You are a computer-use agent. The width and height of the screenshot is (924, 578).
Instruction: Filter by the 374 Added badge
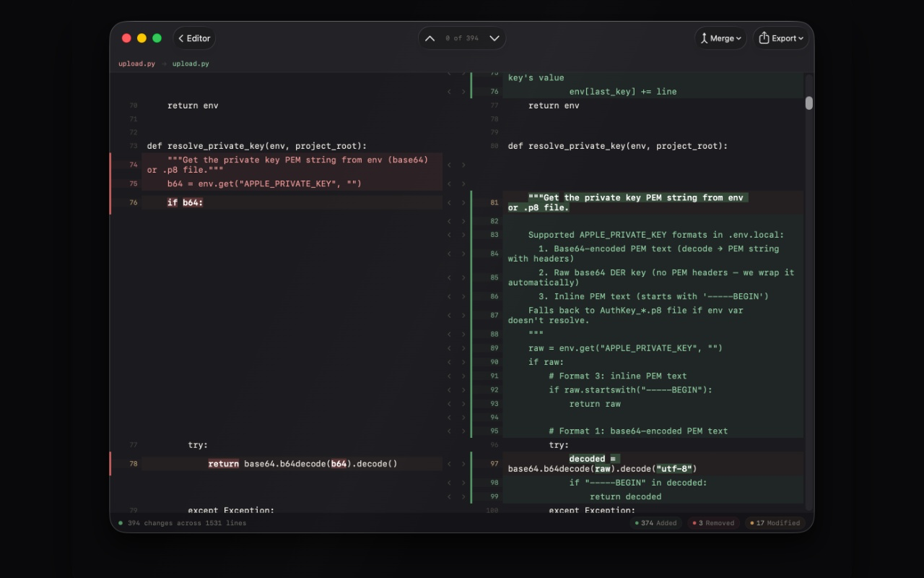(655, 523)
